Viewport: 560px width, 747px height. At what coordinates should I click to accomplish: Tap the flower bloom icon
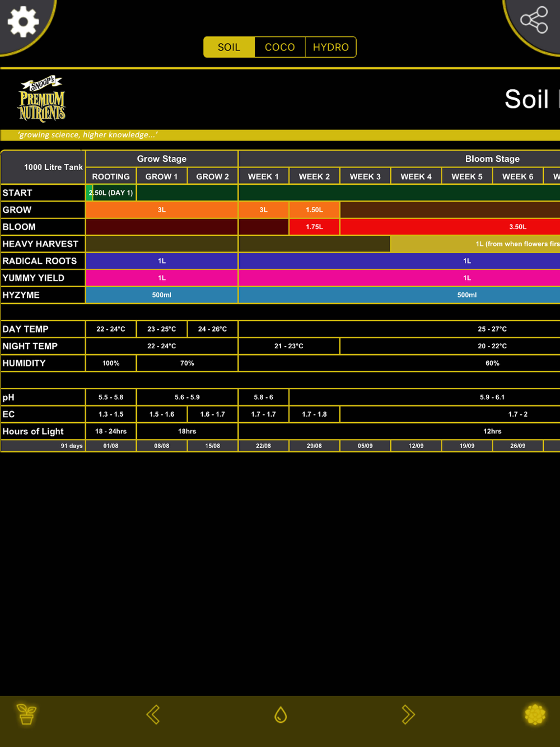535,715
